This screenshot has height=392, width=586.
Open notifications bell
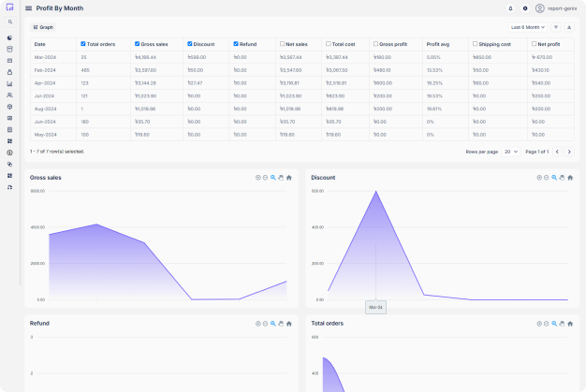[510, 8]
